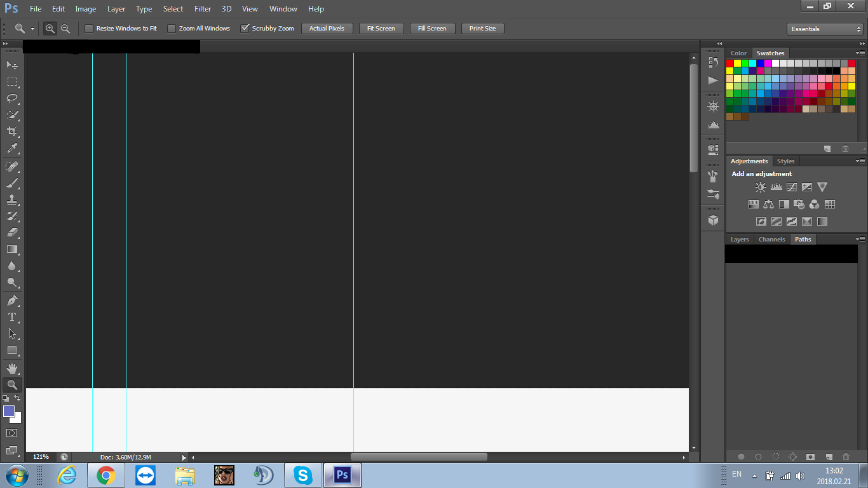Open Skype from the Windows taskbar

point(302,475)
